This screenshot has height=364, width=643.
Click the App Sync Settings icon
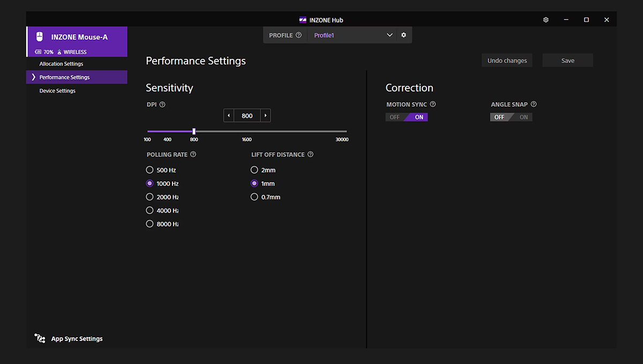click(x=40, y=338)
